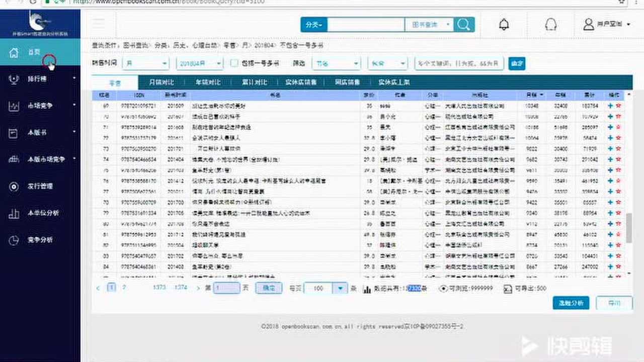This screenshot has height=362, width=644.
Task: Click the notification bell icon
Action: [504, 24]
